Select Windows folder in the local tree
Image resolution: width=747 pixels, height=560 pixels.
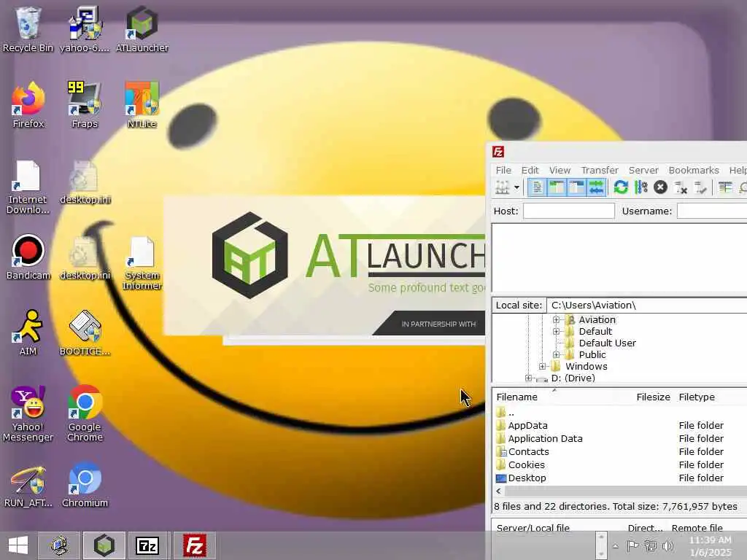pyautogui.click(x=586, y=366)
